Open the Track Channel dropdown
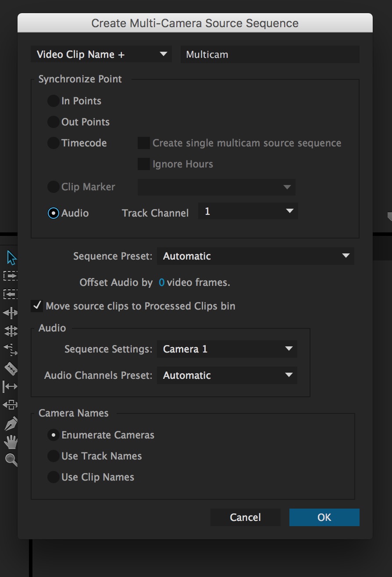Screen dimensions: 392x577 (248, 211)
